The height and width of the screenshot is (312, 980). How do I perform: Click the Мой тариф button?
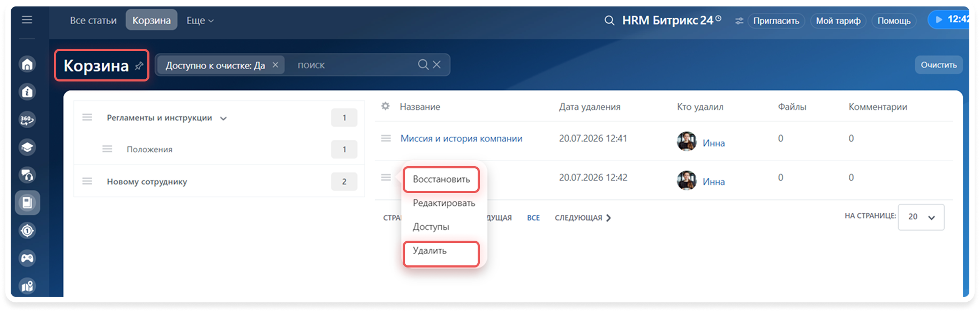click(838, 21)
